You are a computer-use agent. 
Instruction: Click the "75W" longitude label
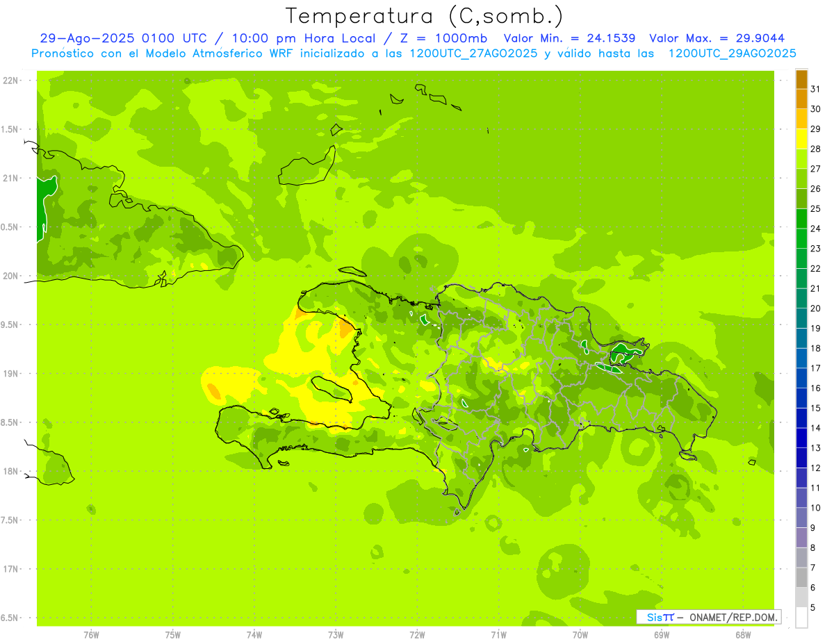[x=172, y=634]
